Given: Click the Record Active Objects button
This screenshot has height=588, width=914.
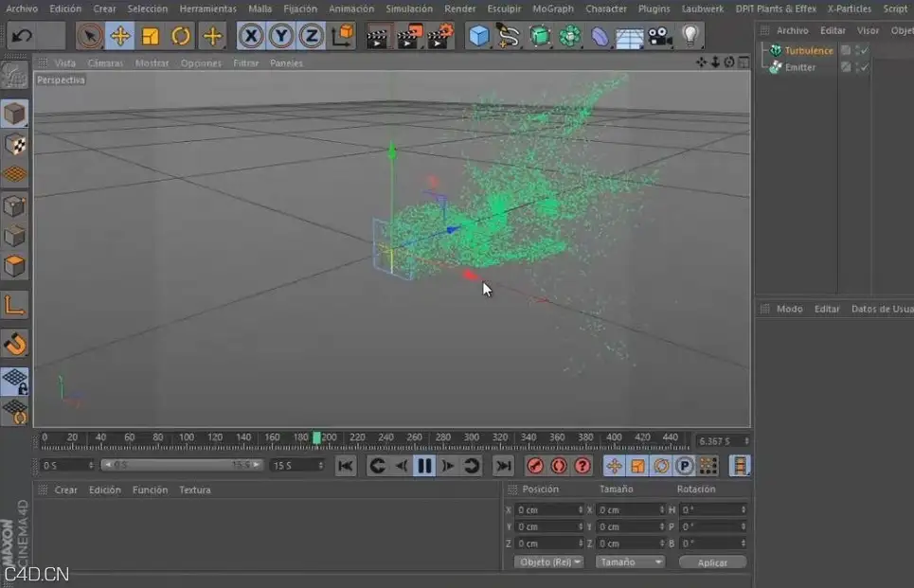Looking at the screenshot, I should coord(535,466).
